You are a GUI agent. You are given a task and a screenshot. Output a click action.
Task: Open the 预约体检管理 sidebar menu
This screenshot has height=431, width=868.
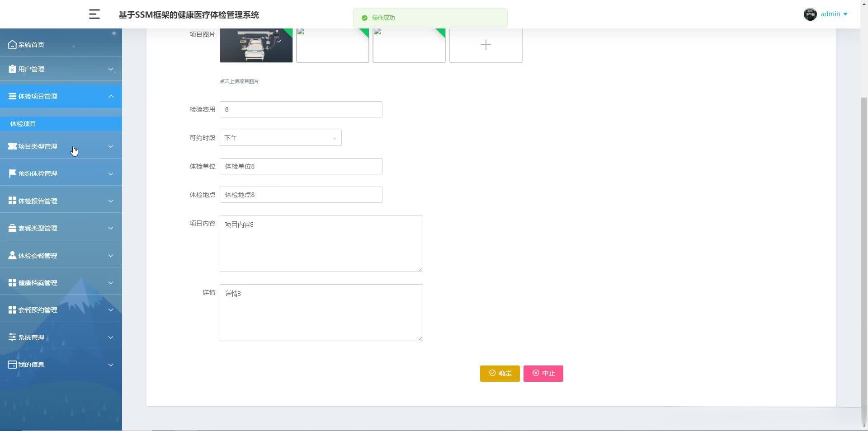[61, 173]
